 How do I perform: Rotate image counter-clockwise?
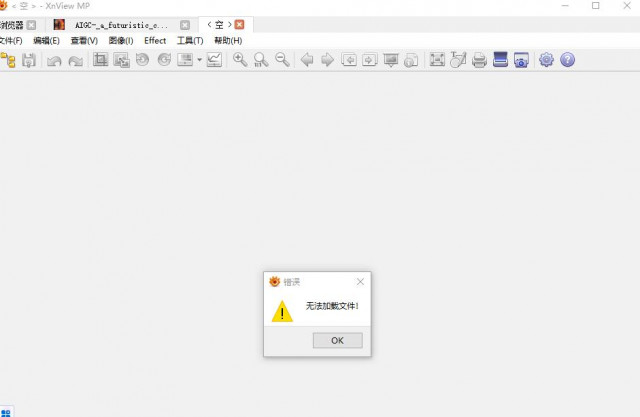142,60
